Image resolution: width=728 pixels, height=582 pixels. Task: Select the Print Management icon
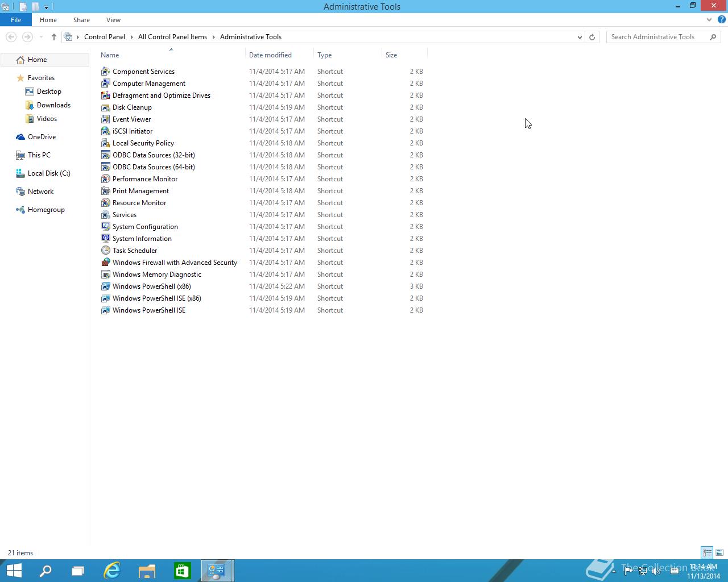click(x=105, y=191)
